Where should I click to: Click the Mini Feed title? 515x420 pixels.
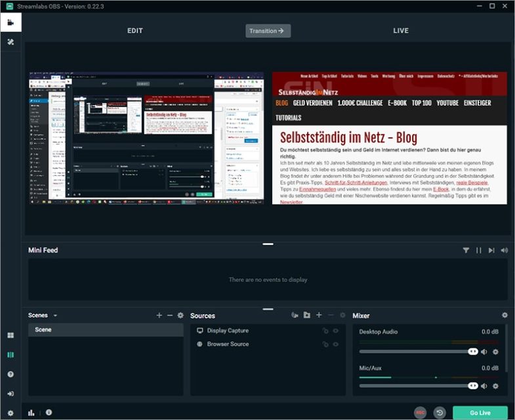43,251
